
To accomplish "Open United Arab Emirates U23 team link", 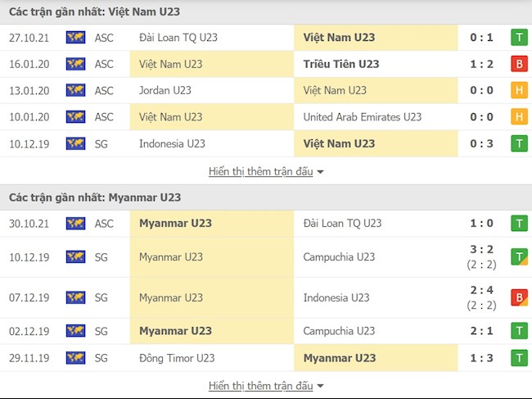I will point(362,117).
